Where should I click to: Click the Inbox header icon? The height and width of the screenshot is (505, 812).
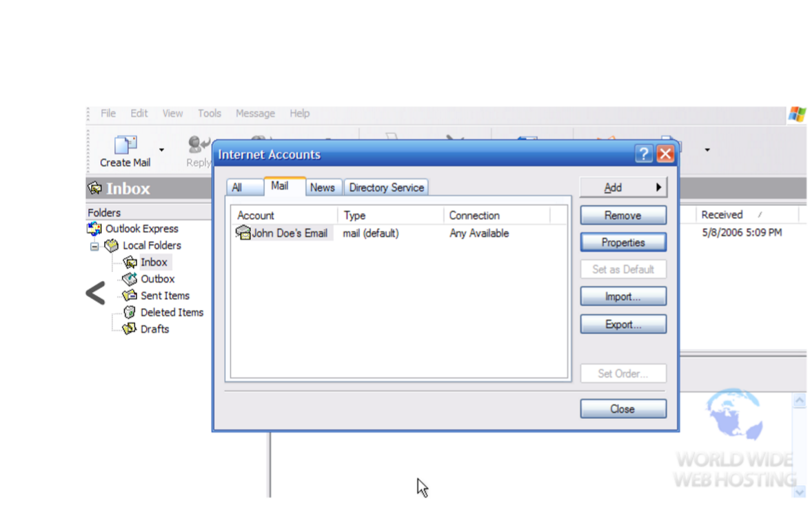(x=94, y=188)
